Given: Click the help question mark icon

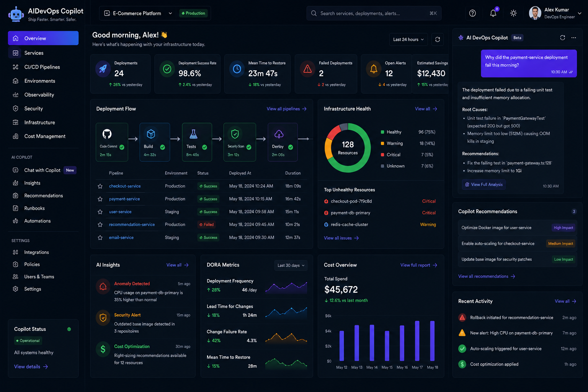Looking at the screenshot, I should (472, 13).
